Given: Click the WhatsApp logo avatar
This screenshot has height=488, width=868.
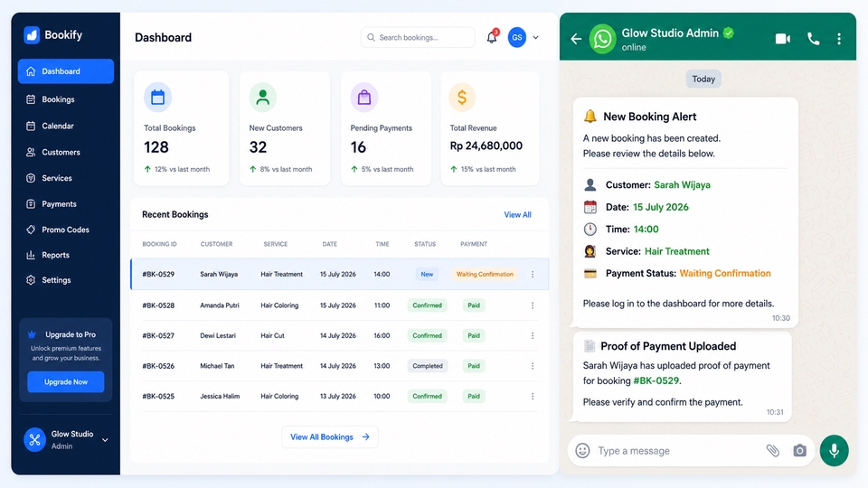Looking at the screenshot, I should click(602, 39).
